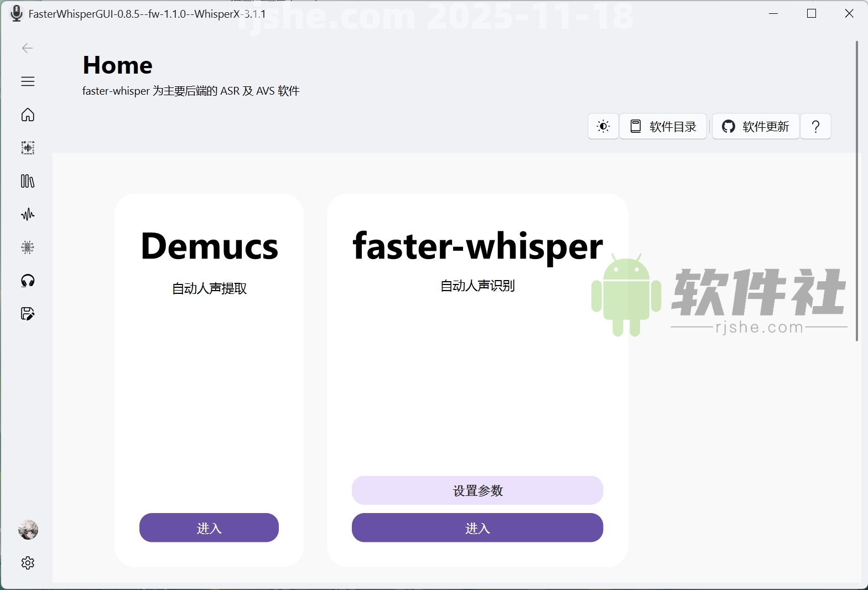Open the headphones sidebar icon
This screenshot has width=868, height=590.
(28, 281)
